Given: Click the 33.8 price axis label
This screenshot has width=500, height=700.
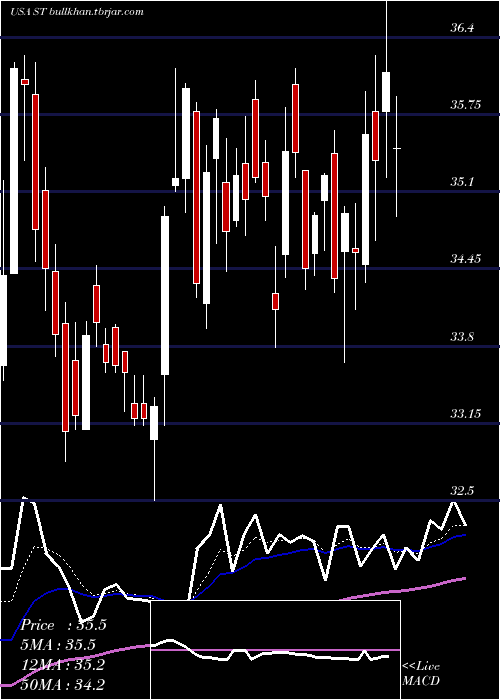Looking at the screenshot, I should [462, 337].
